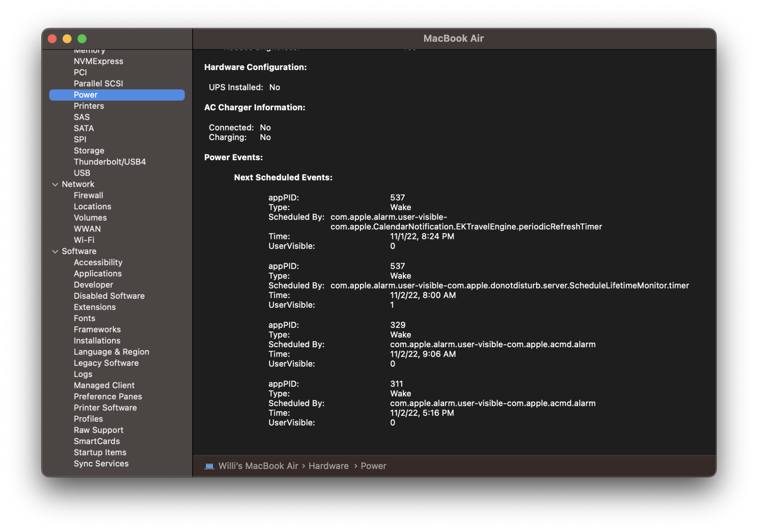Select USB in the hardware list
The height and width of the screenshot is (532, 758).
[82, 173]
